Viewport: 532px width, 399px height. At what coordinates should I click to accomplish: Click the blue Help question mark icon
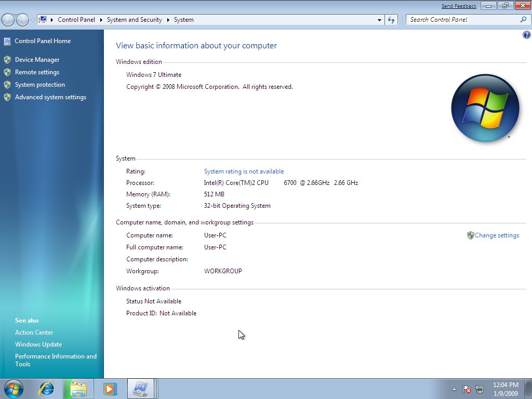point(526,34)
